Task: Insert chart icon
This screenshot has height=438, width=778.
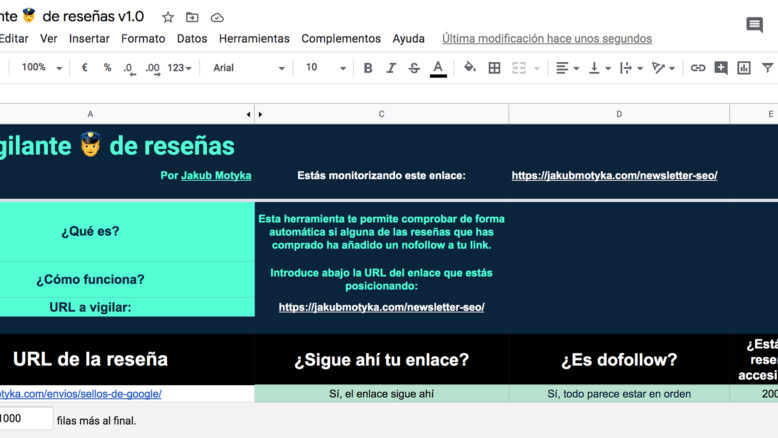Action: pos(744,68)
